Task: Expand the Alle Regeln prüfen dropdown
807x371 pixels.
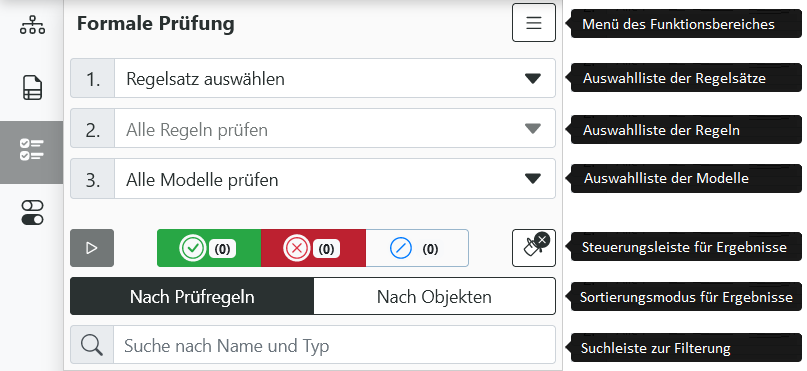Action: (313, 129)
